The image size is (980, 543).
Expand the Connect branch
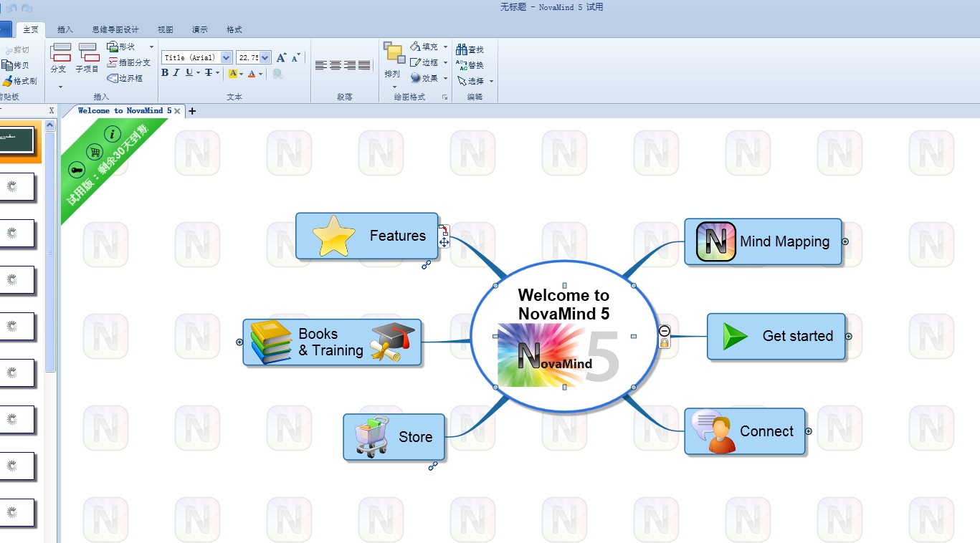[x=809, y=431]
